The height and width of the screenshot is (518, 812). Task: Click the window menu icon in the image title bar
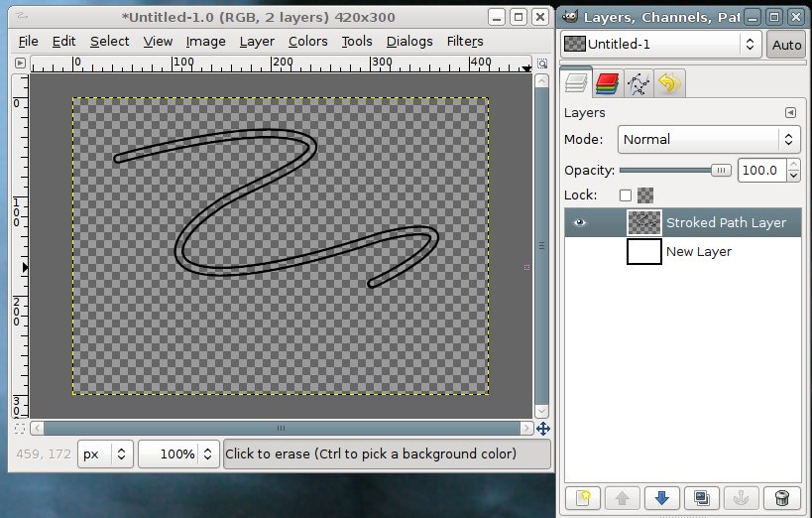coord(21,16)
